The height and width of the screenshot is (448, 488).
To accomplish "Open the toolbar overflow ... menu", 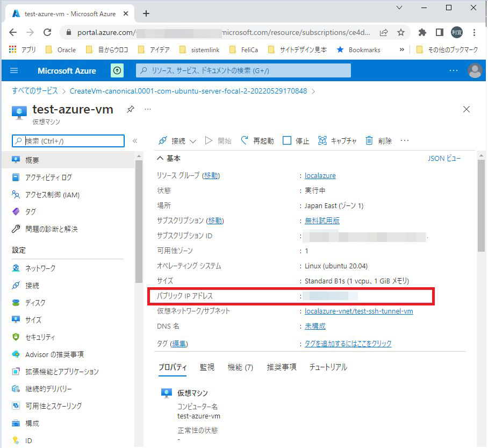I will (x=405, y=140).
